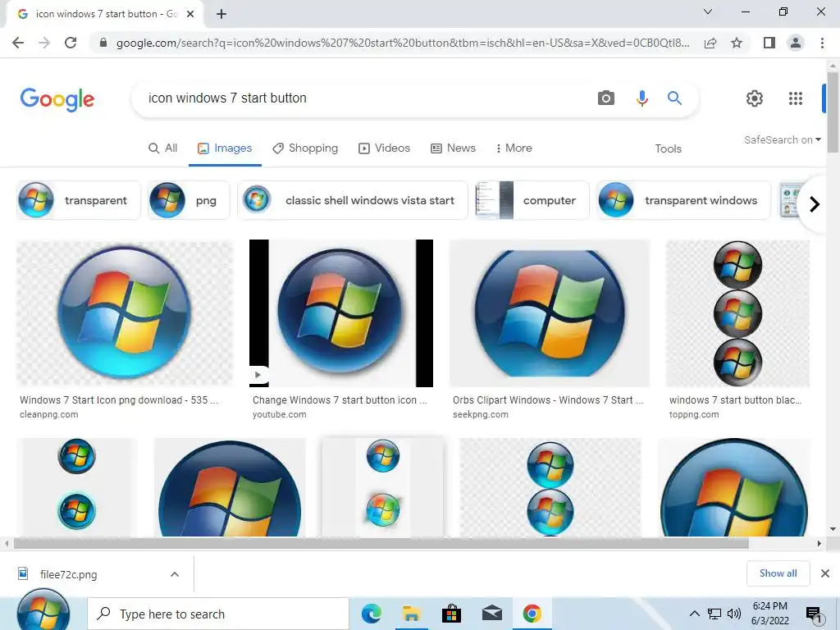The image size is (840, 630).
Task: Click the browser forward arrow
Action: [x=44, y=43]
